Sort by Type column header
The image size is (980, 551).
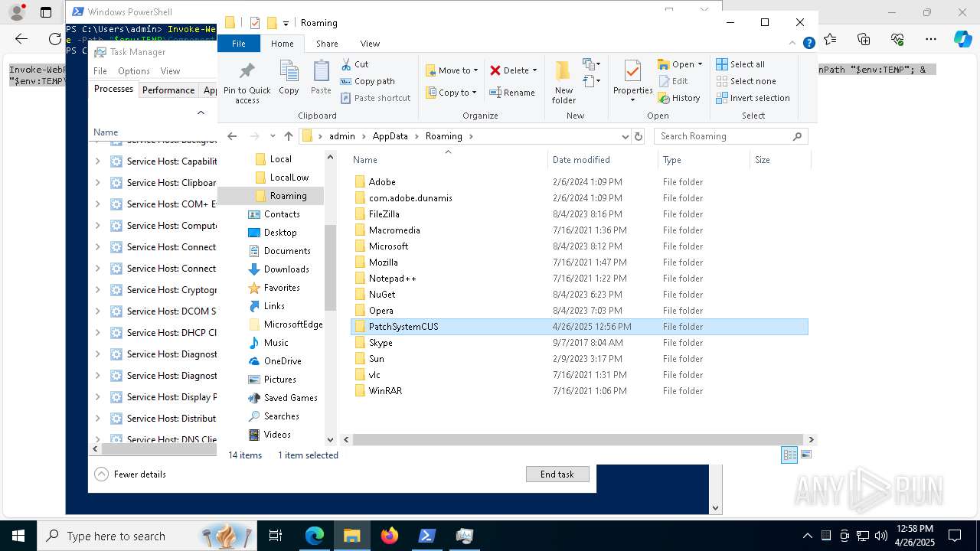704,160
